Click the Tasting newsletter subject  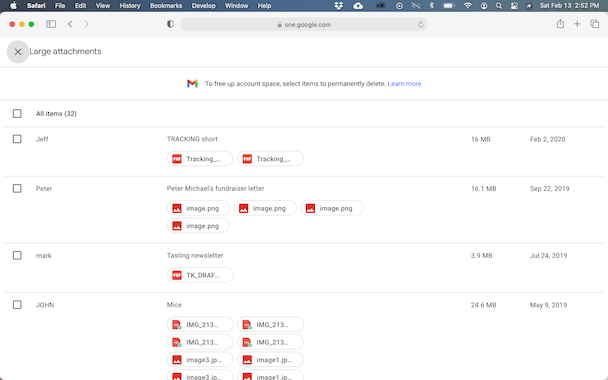click(x=195, y=256)
